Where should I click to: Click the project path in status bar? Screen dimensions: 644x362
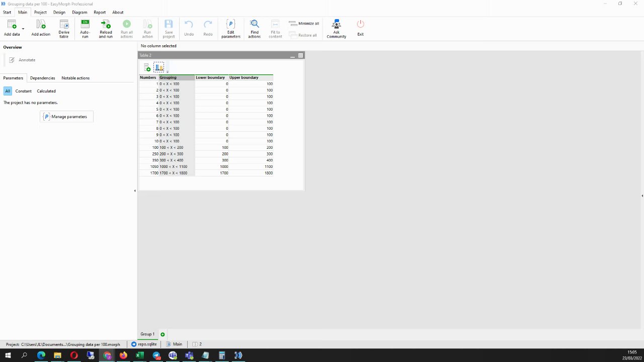click(63, 344)
